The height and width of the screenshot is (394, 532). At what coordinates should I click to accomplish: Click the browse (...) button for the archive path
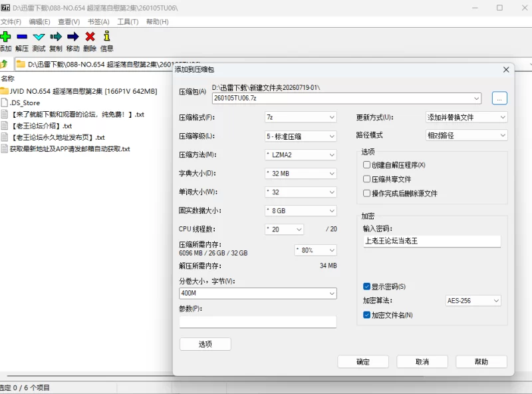(499, 98)
